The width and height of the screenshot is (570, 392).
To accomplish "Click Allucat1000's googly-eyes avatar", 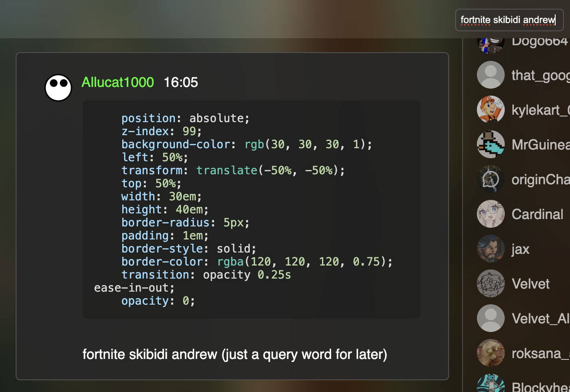I will [58, 88].
